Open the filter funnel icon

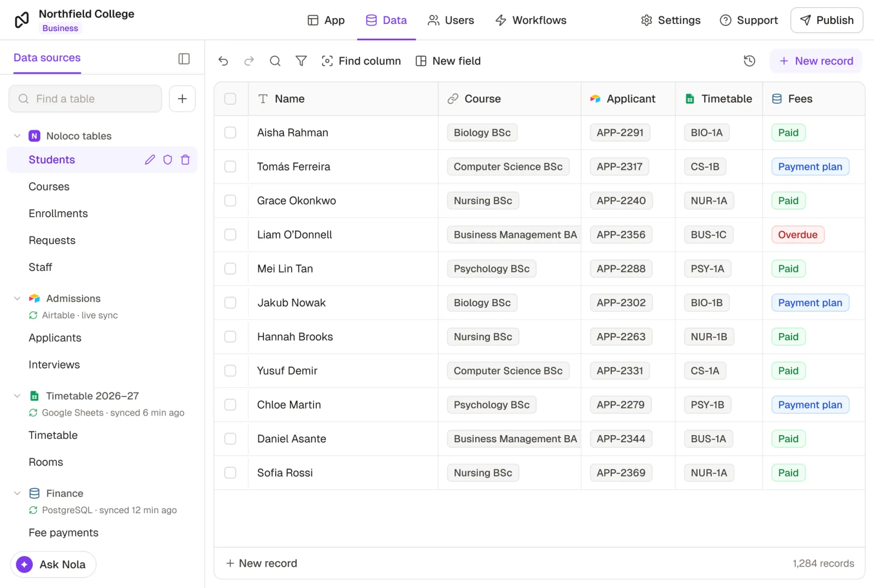click(x=301, y=61)
